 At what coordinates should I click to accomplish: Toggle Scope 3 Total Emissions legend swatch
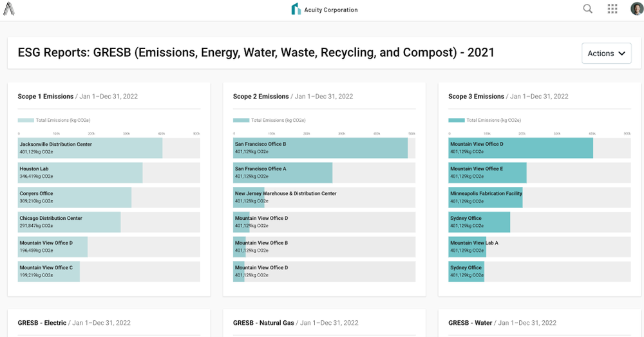pyautogui.click(x=456, y=120)
